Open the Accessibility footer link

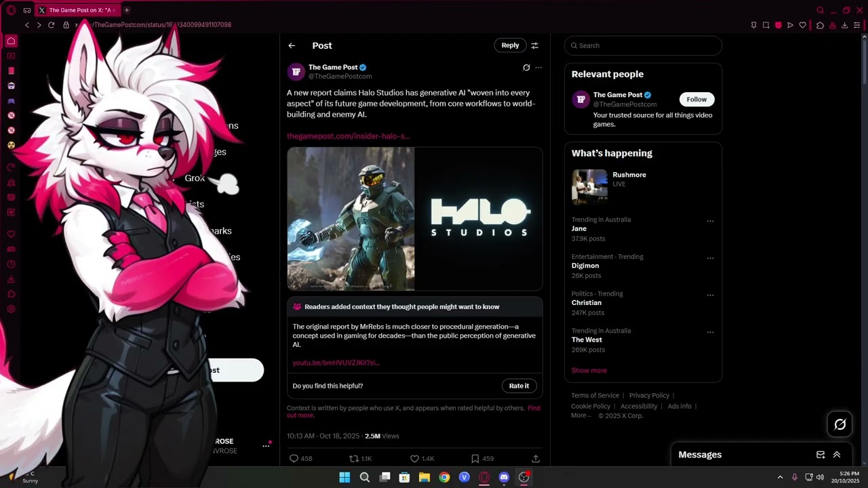[639, 407]
